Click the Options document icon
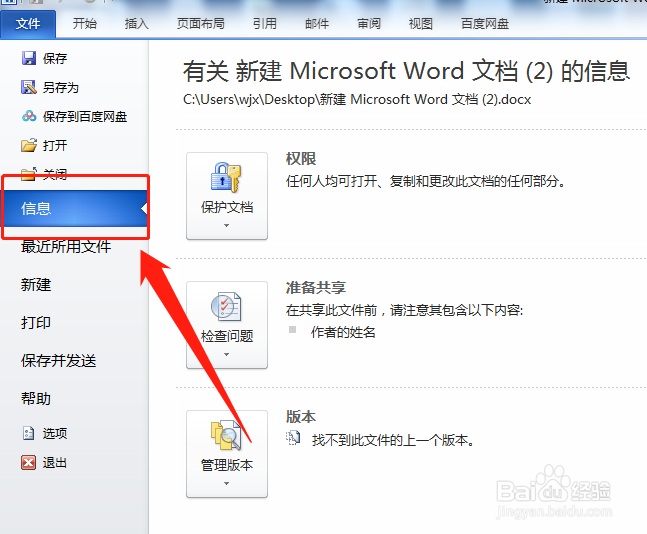Image resolution: width=647 pixels, height=534 pixels. pyautogui.click(x=28, y=433)
